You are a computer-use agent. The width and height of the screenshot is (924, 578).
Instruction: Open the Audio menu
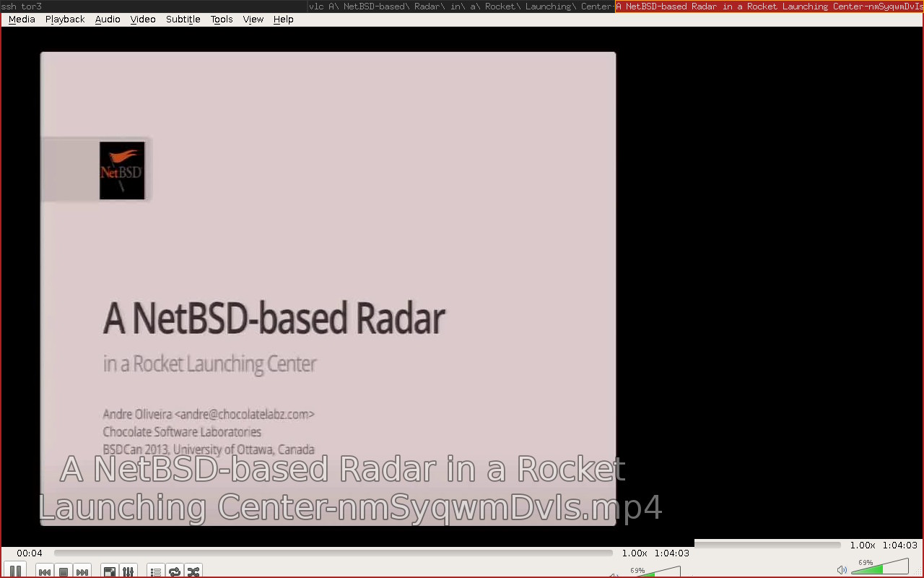[108, 20]
